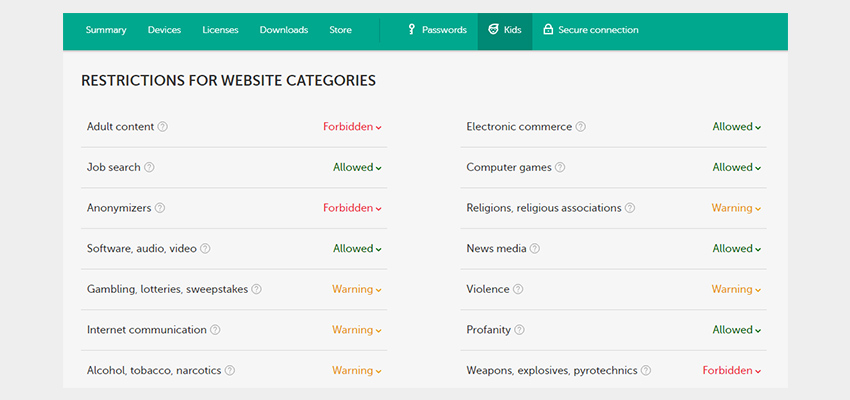Open help for Software, audio, video
This screenshot has height=400, width=850.
(x=205, y=249)
